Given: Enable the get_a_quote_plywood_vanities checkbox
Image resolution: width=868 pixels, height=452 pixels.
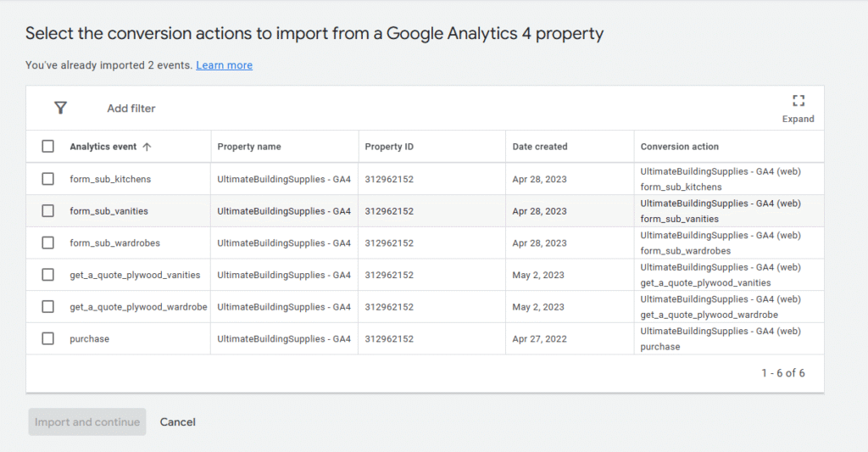Looking at the screenshot, I should pyautogui.click(x=48, y=275).
